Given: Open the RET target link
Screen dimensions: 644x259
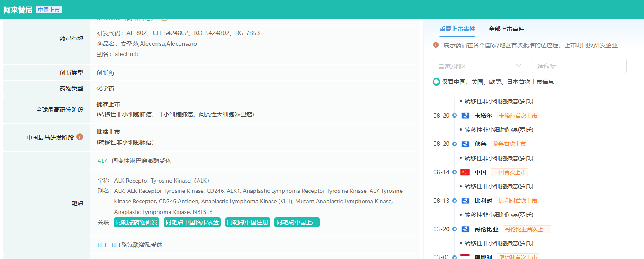Looking at the screenshot, I should (x=102, y=245).
